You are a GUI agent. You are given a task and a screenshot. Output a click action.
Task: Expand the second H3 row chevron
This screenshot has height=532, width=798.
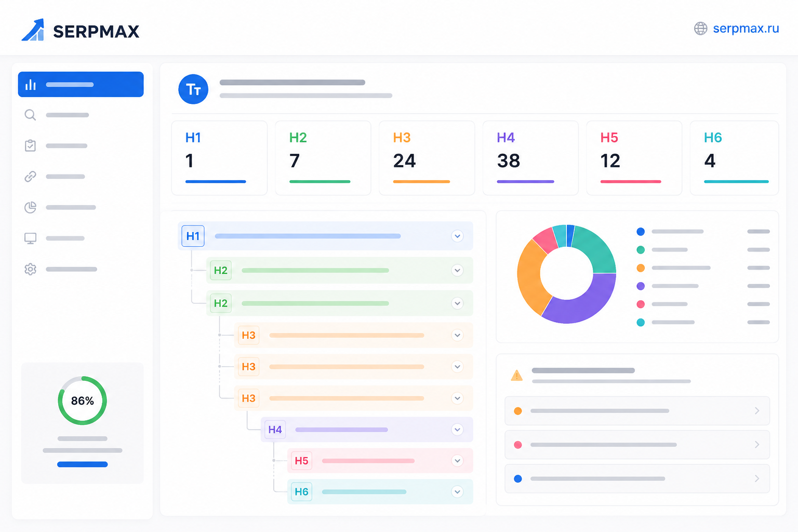[457, 367]
